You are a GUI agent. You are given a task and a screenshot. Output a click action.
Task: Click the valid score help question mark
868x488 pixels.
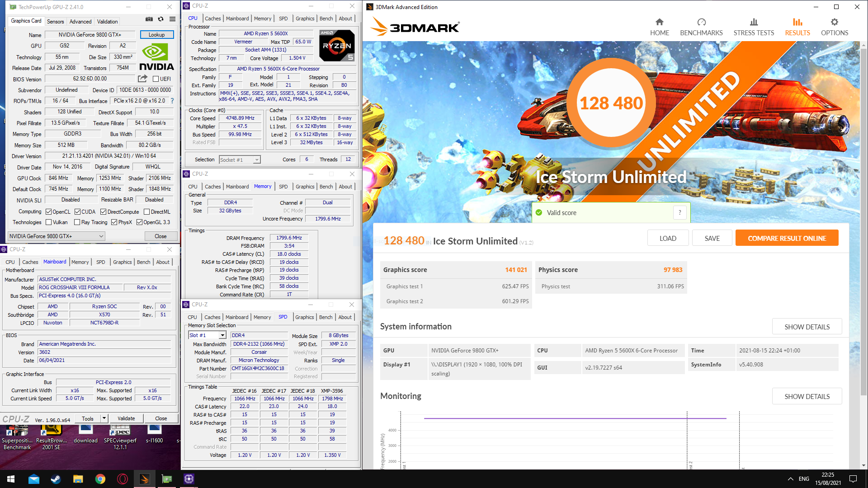679,212
